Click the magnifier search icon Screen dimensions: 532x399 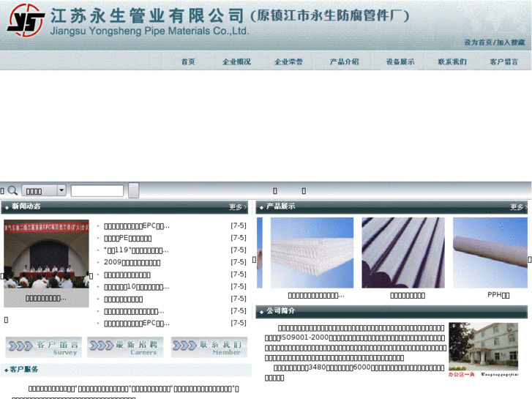tap(12, 190)
